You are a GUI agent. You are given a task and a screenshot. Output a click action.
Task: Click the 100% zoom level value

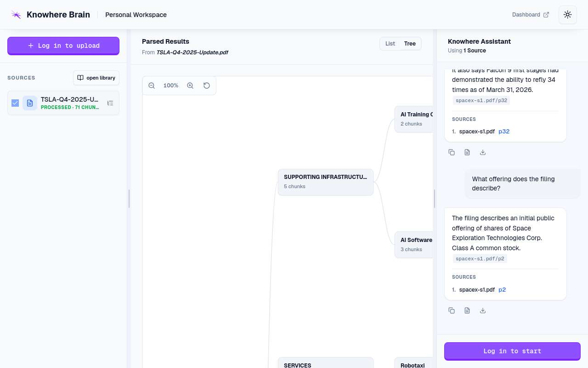tap(171, 86)
